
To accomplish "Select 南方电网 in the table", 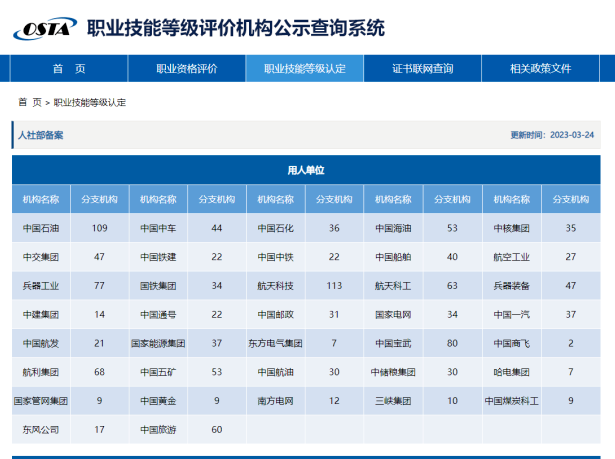I will (x=275, y=401).
